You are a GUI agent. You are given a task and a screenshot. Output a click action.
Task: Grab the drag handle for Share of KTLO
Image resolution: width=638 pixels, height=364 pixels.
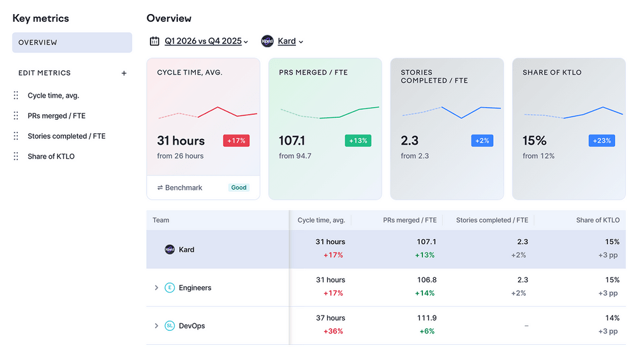pos(16,157)
